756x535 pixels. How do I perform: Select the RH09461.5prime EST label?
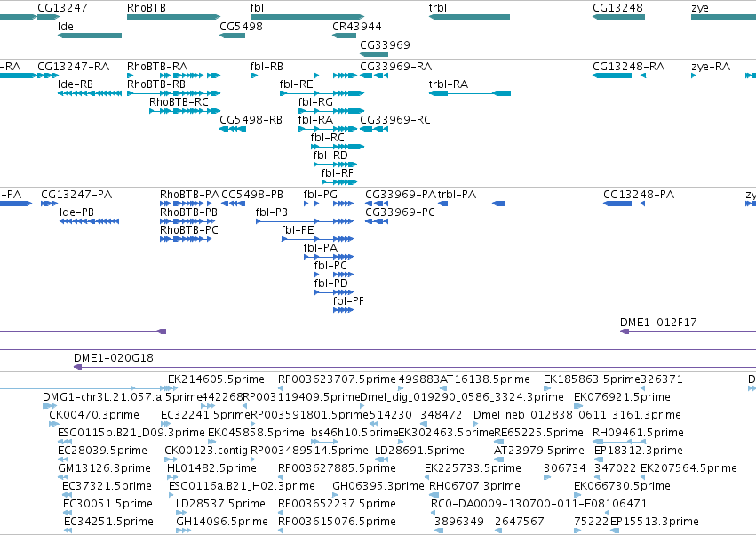coord(638,433)
